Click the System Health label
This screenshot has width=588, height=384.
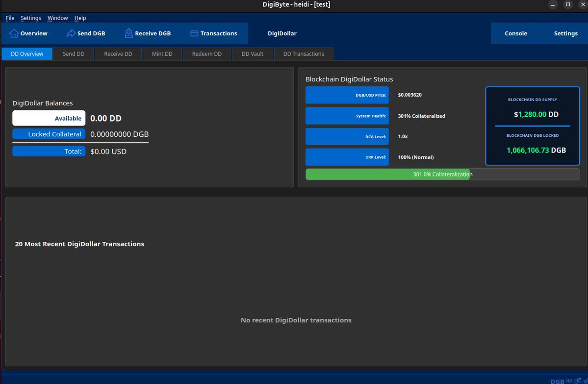[x=347, y=116]
